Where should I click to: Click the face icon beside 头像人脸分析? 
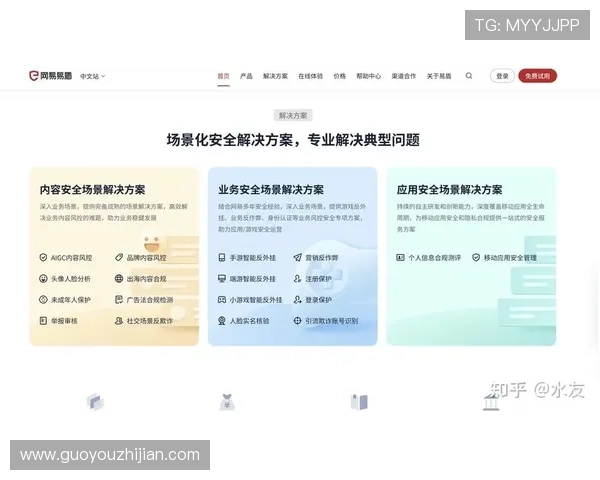tap(43, 278)
